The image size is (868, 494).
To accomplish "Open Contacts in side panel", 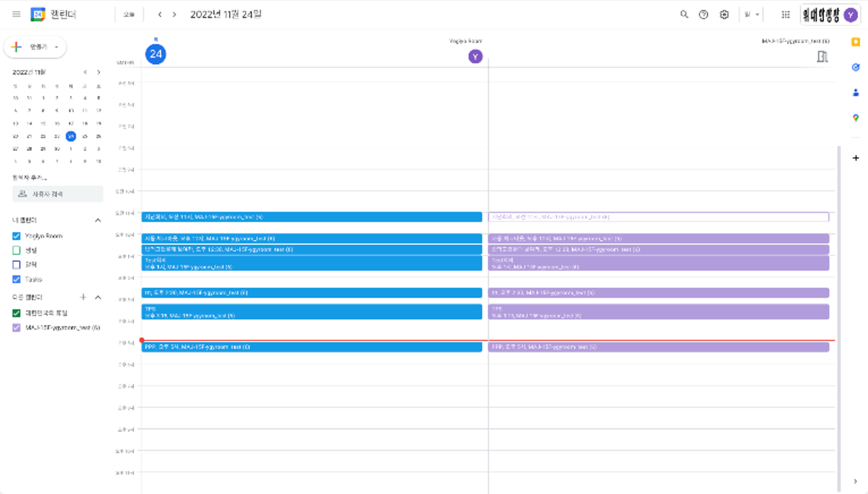I will [x=856, y=93].
